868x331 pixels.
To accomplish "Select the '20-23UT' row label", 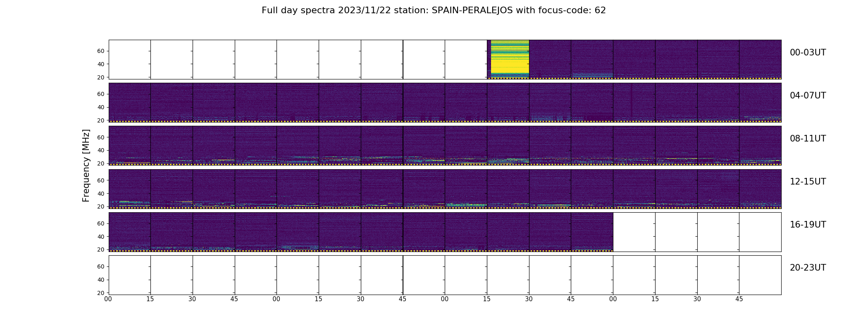I will click(x=808, y=268).
